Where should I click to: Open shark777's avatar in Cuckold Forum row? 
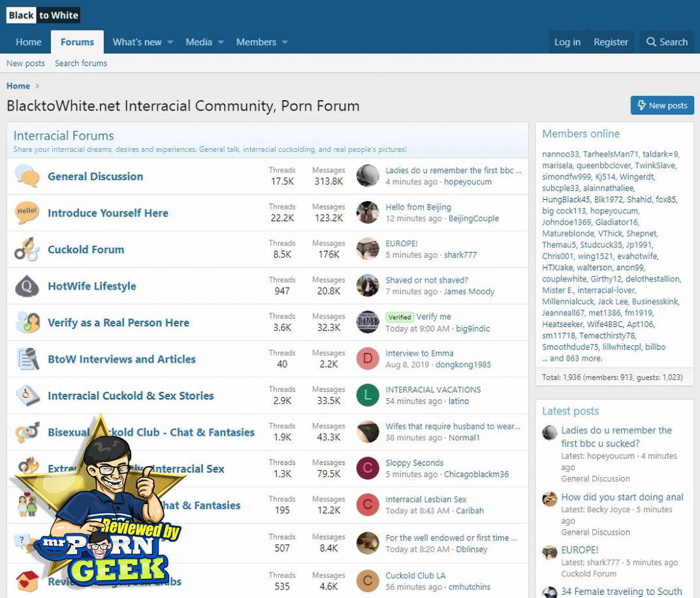coord(368,249)
